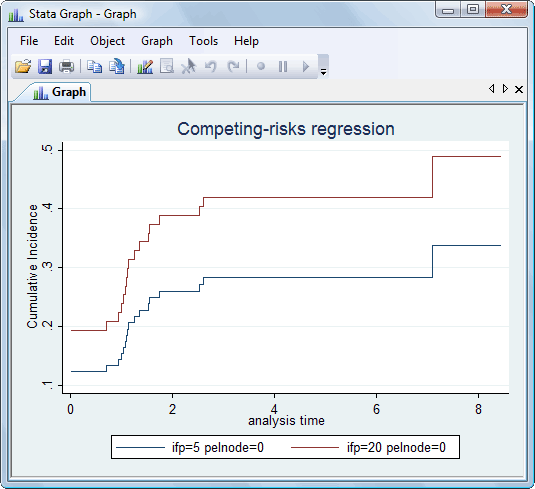535x489 pixels.
Task: Open the File menu
Action: point(29,41)
